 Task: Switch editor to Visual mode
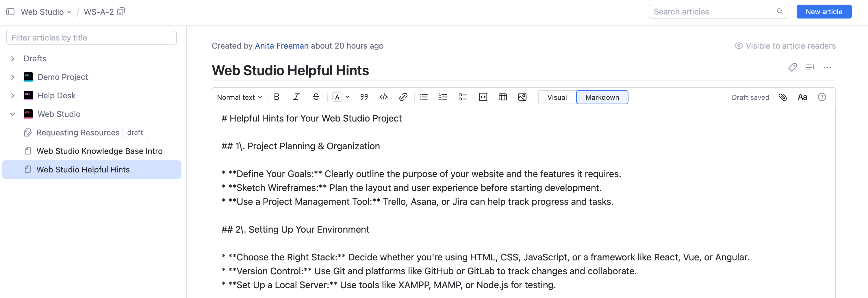click(557, 97)
